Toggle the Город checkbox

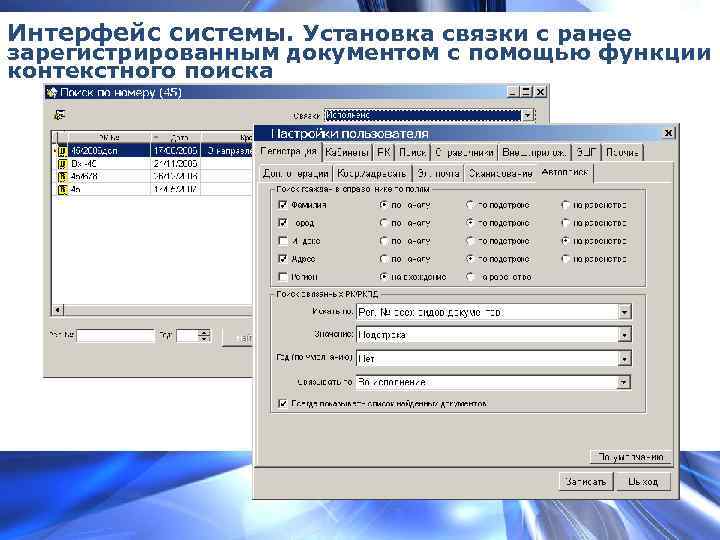pyautogui.click(x=283, y=223)
